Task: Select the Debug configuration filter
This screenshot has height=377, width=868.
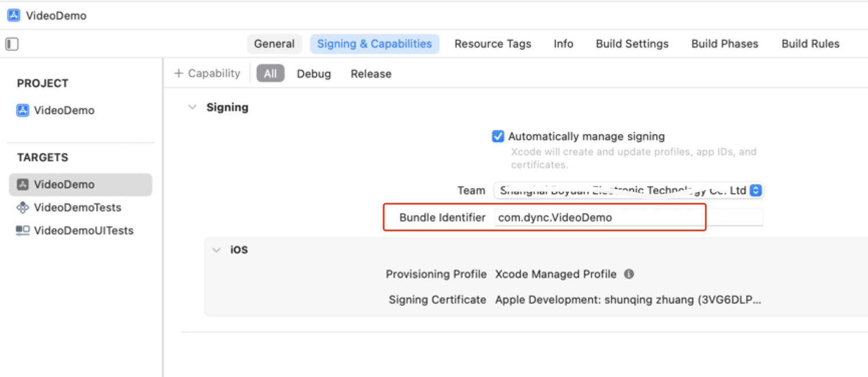Action: pyautogui.click(x=314, y=74)
